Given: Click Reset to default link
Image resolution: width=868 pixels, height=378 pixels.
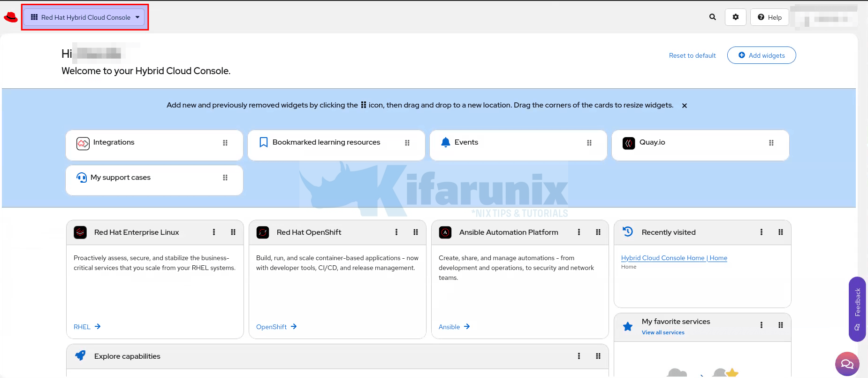Looking at the screenshot, I should coord(693,55).
